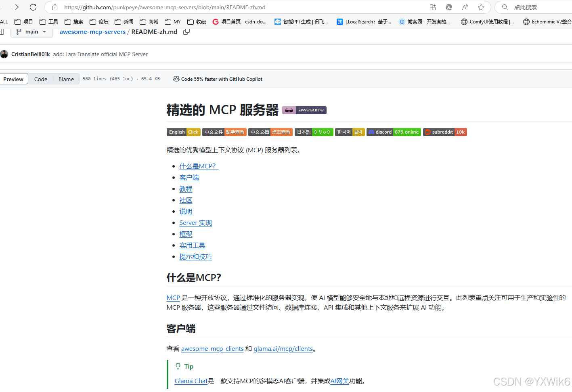Click the subreddit 10k badge

point(445,132)
